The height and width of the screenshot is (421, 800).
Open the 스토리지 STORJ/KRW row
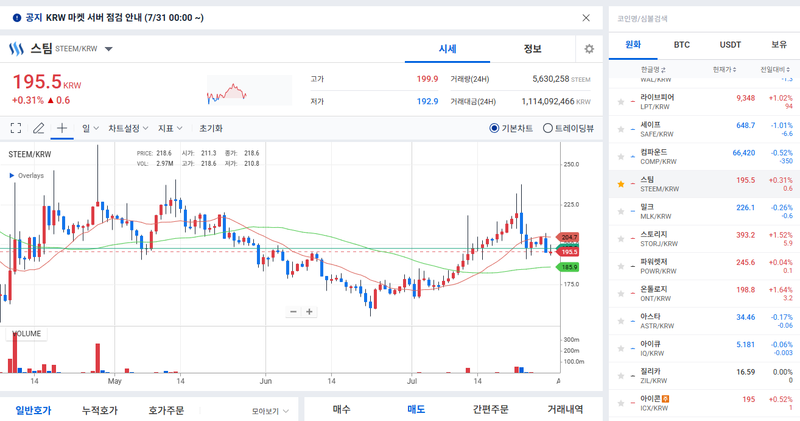tap(704, 239)
